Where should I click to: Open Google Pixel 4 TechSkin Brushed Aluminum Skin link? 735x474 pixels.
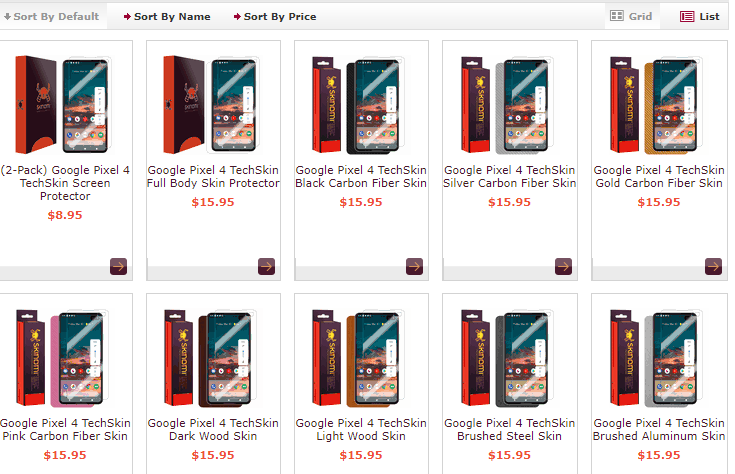coord(659,430)
